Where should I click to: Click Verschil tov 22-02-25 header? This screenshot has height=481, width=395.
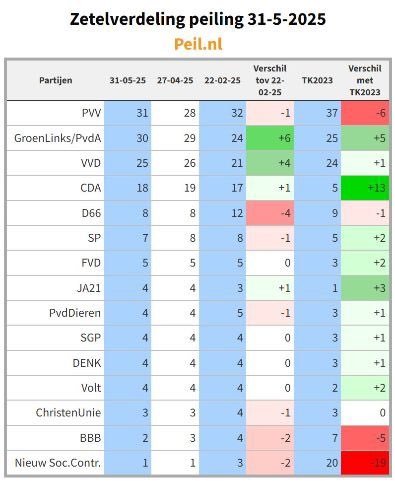[270, 80]
